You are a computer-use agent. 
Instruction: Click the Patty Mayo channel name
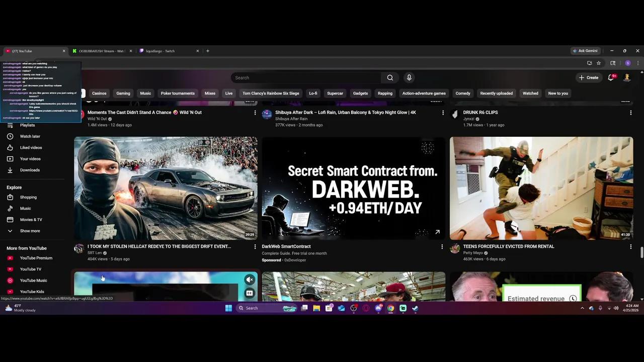click(x=473, y=253)
